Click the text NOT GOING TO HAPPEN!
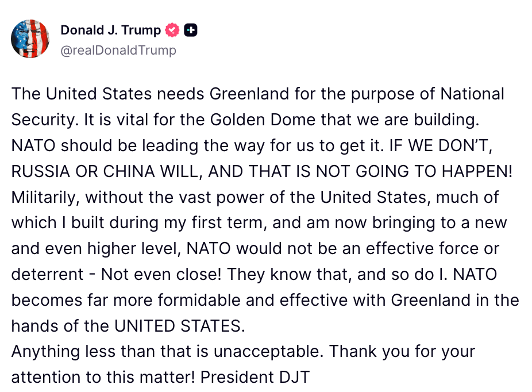 [x=414, y=171]
